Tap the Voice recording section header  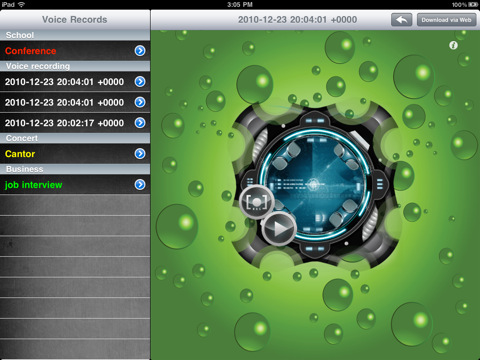coord(75,66)
